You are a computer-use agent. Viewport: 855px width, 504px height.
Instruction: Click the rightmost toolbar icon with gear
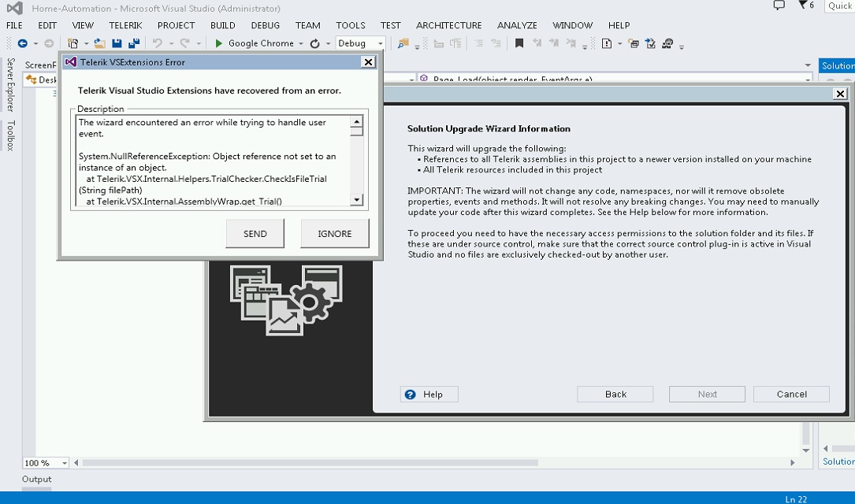[x=667, y=43]
